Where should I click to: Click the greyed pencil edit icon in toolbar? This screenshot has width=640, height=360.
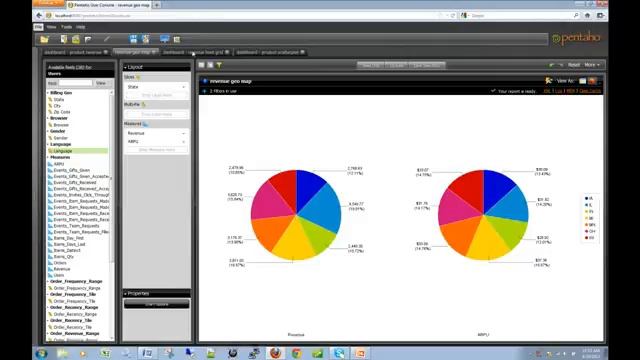pyautogui.click(x=107, y=39)
